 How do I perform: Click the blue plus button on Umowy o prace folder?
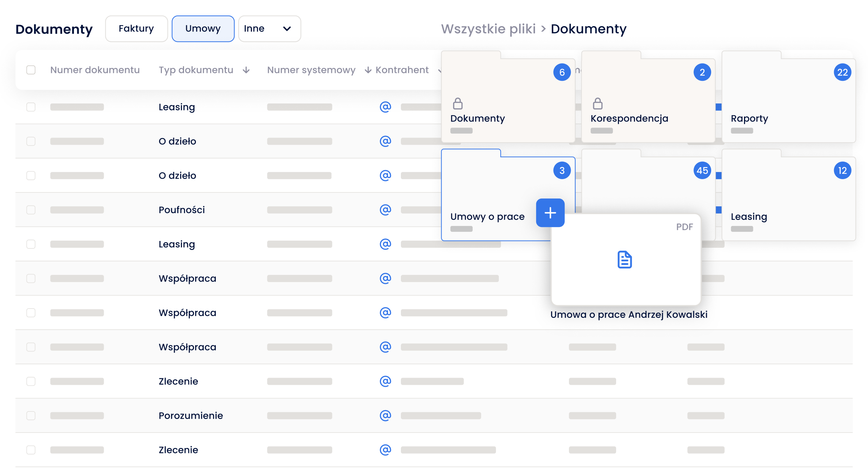[550, 213]
